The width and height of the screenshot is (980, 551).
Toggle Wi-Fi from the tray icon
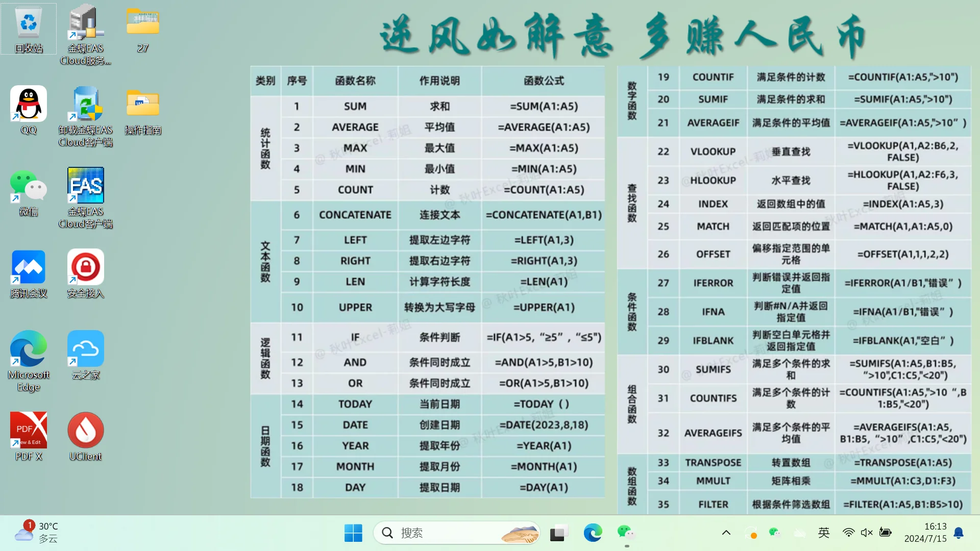[848, 533]
